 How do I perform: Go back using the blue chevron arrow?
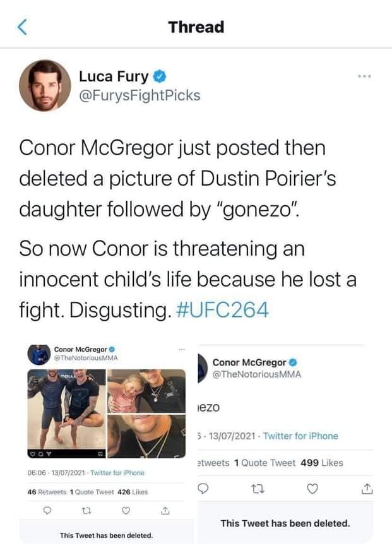pyautogui.click(x=23, y=27)
